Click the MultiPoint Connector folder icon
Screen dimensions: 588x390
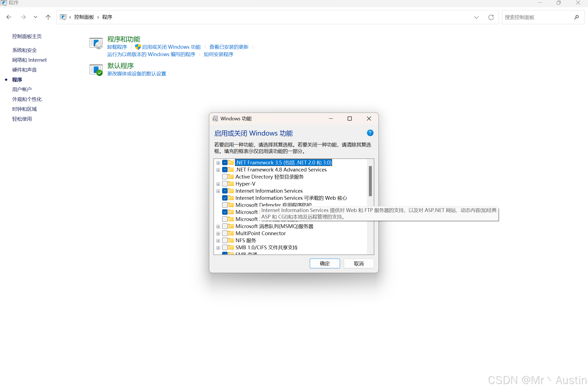[231, 233]
